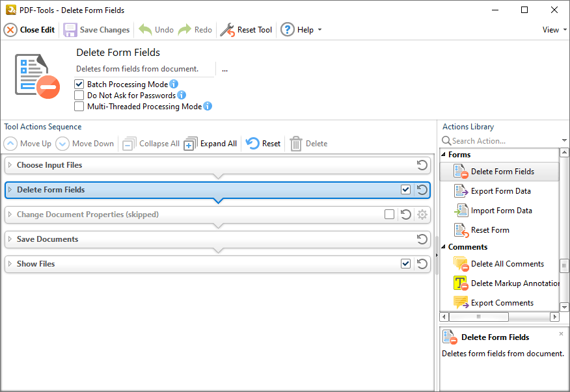The height and width of the screenshot is (392, 570).
Task: Select Delete Markup Annotations action
Action: 499,283
